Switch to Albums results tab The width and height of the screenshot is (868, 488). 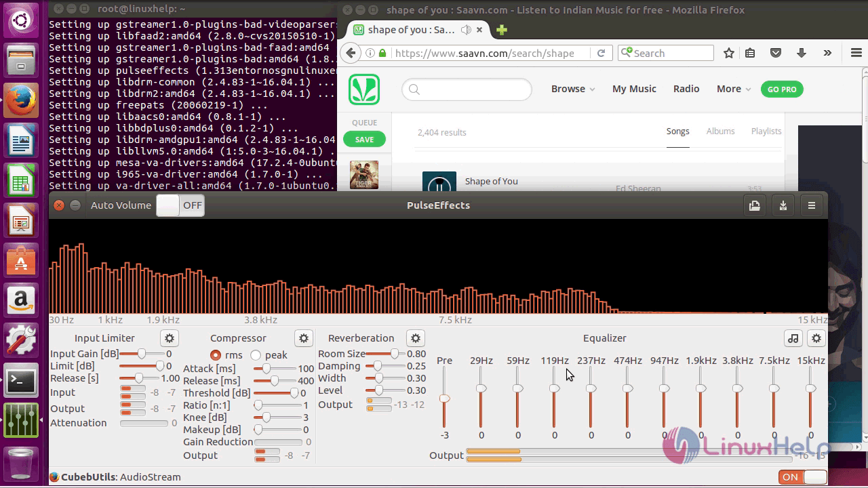[720, 131]
